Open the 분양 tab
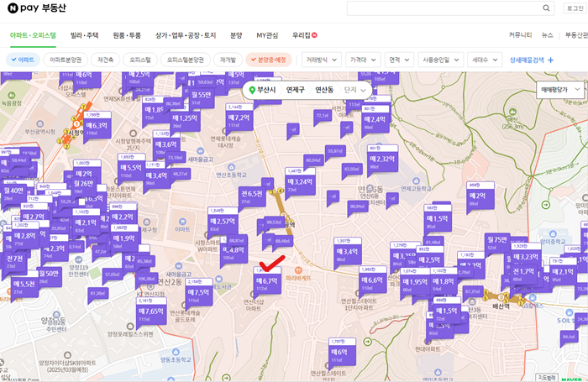Image resolution: width=588 pixels, height=382 pixels. [x=236, y=35]
